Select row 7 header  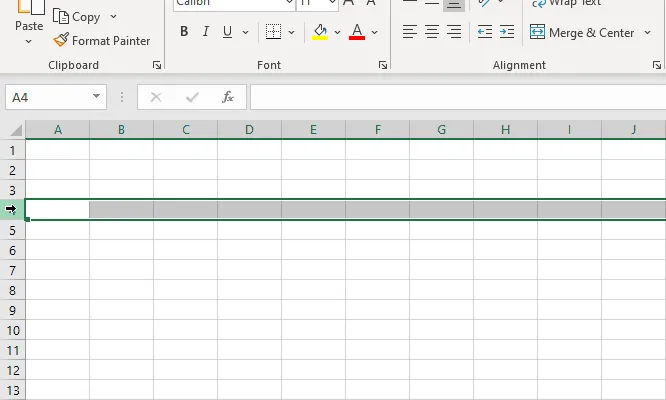click(12, 270)
